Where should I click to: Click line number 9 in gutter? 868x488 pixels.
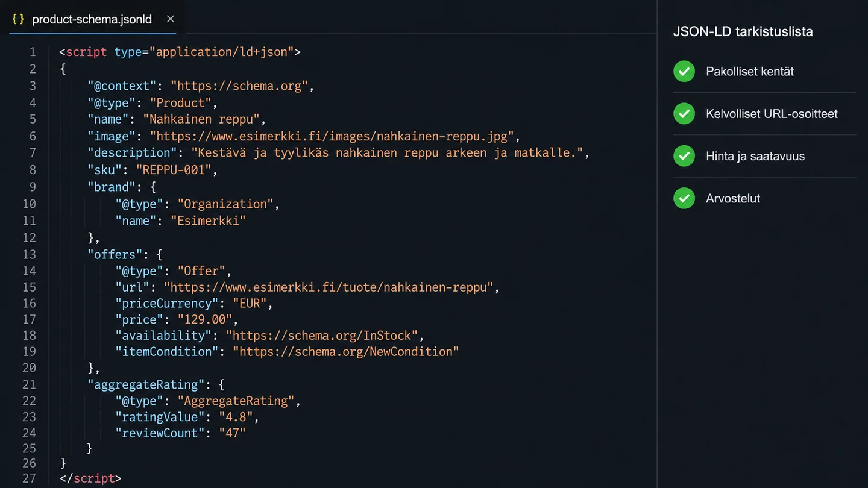coord(33,187)
